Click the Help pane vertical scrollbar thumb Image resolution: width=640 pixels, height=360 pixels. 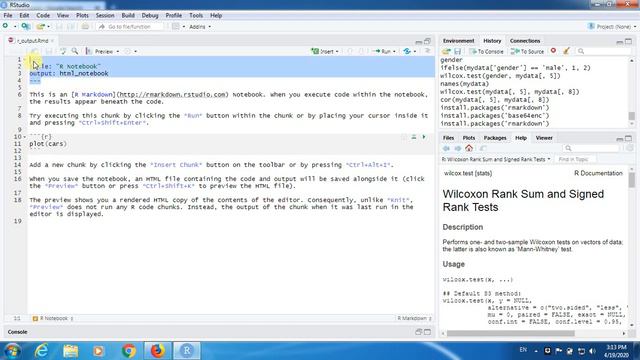[x=632, y=180]
